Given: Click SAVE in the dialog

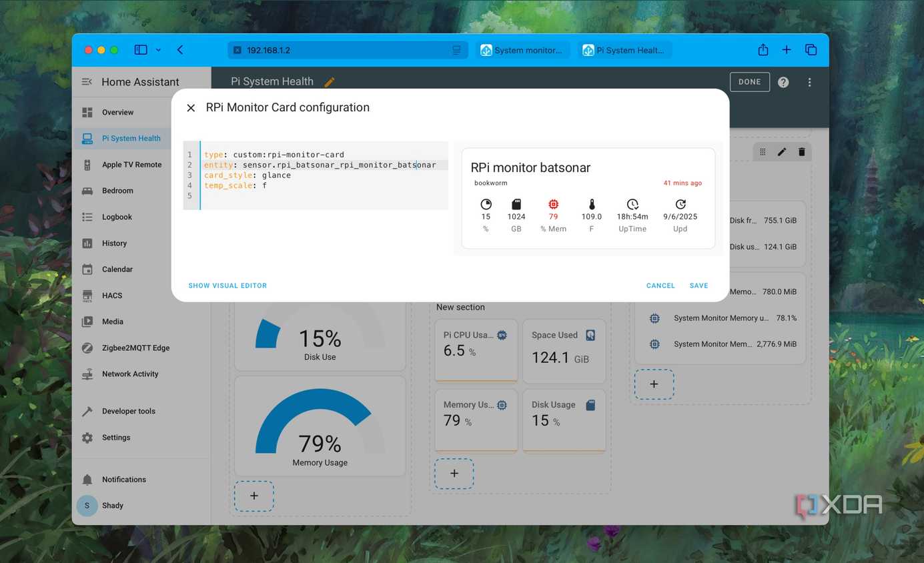Looking at the screenshot, I should (699, 286).
